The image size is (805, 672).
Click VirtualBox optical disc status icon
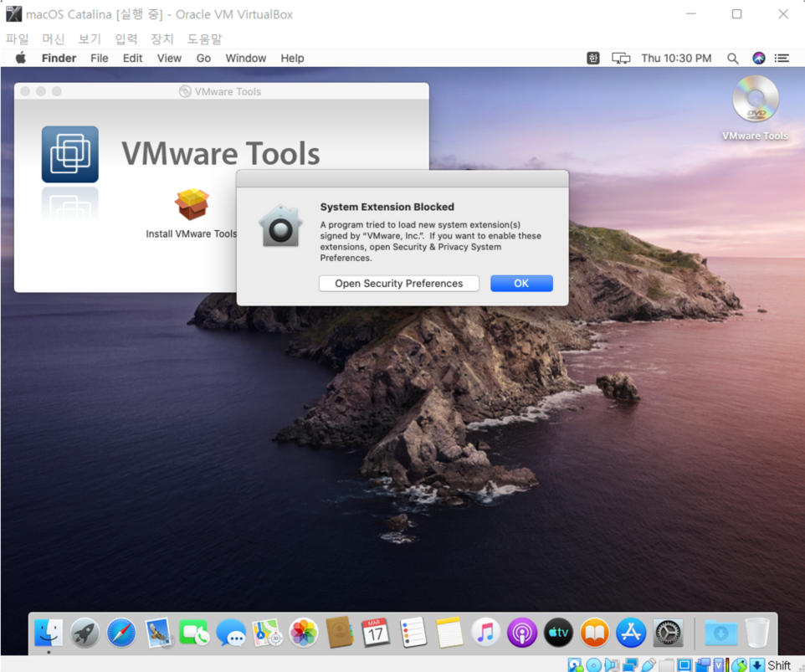click(593, 664)
